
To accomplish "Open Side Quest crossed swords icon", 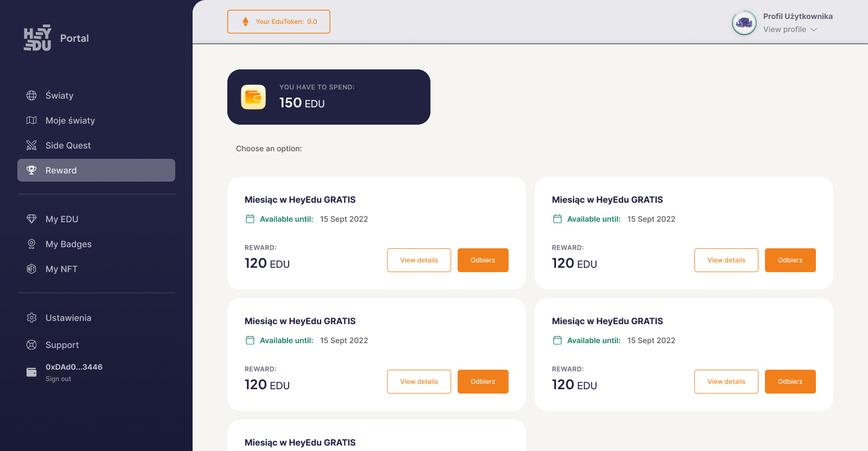I will (31, 145).
